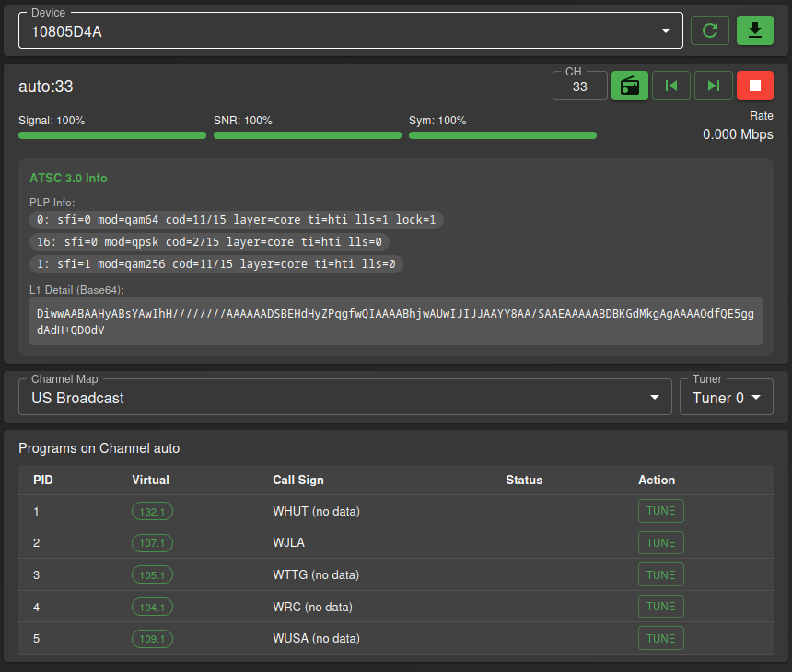Click the PLP 0 qam64 info chip

click(x=237, y=220)
